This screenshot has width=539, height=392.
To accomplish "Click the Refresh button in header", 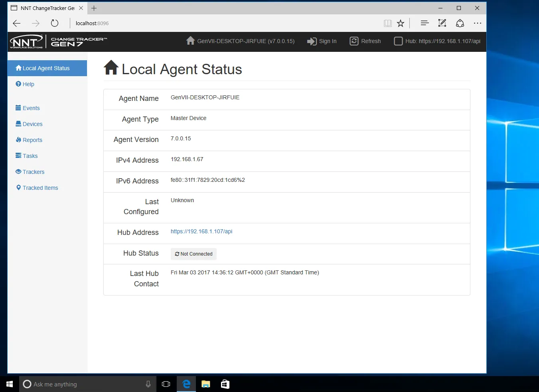I will [365, 41].
